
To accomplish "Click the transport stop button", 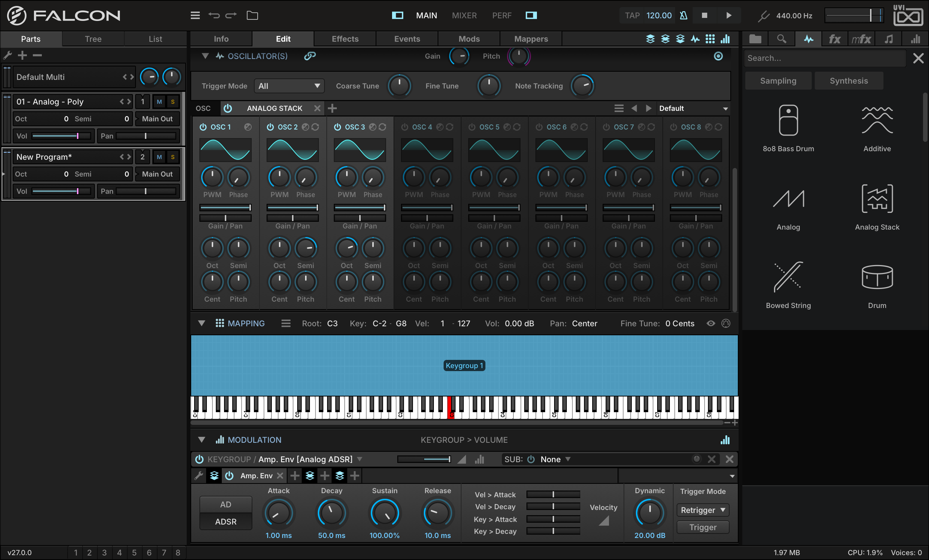I will [704, 15].
